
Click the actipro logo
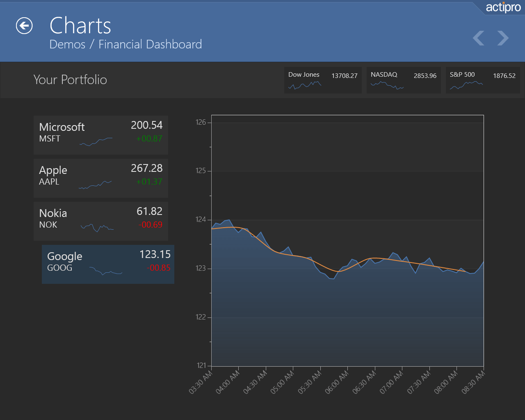click(503, 7)
